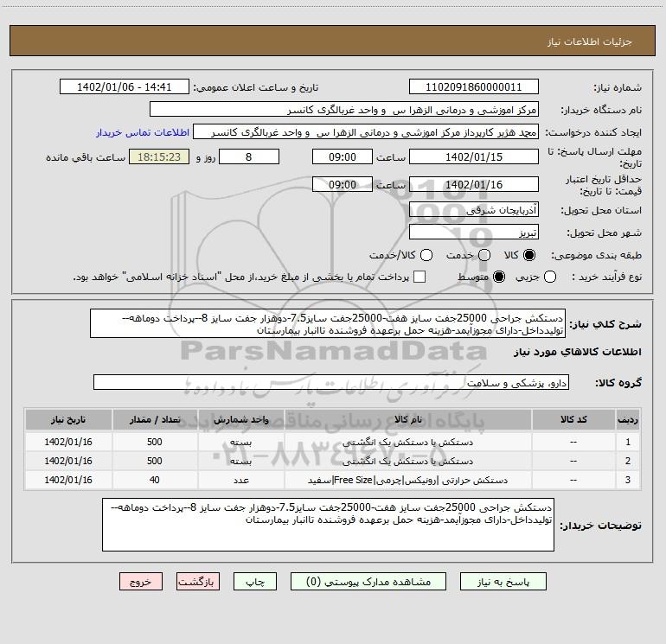Image resolution: width=666 pixels, height=644 pixels.
Task: Click the چاپ print button
Action: 255,582
